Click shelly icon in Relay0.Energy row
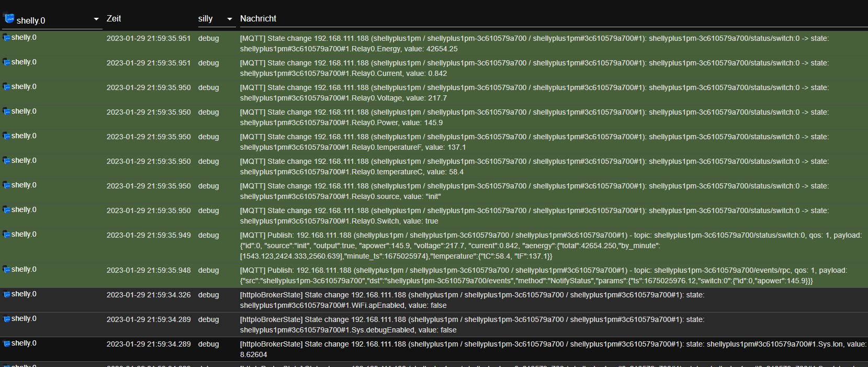Screen dimensions: 868x367 [x=7, y=37]
